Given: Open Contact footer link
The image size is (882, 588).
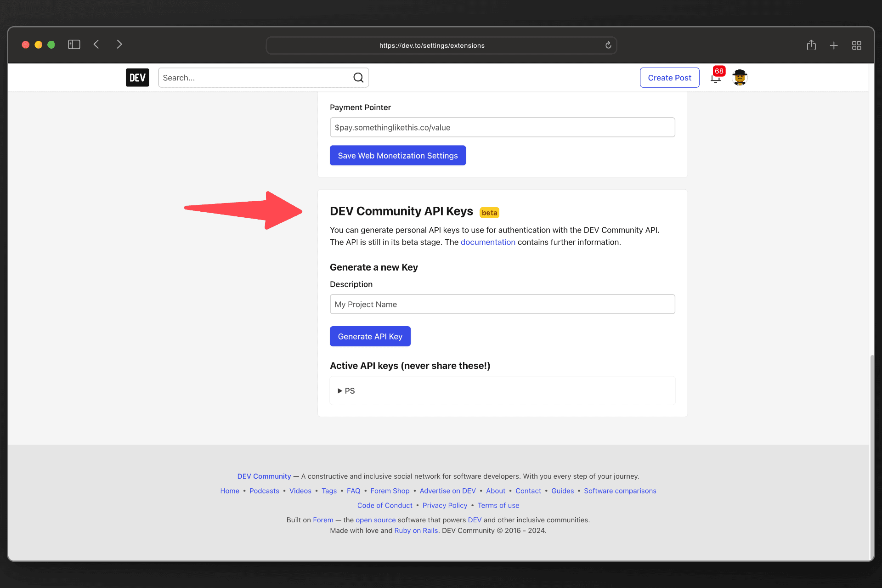Looking at the screenshot, I should click(528, 491).
